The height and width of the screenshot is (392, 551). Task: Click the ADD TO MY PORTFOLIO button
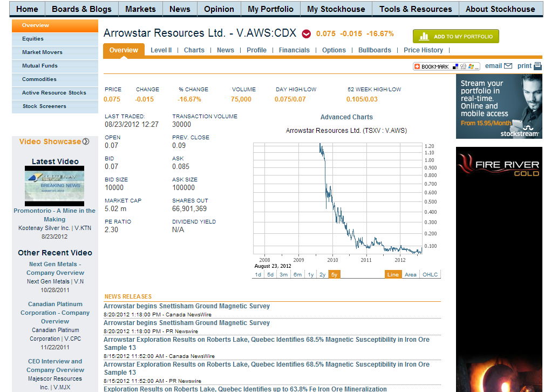pos(456,36)
